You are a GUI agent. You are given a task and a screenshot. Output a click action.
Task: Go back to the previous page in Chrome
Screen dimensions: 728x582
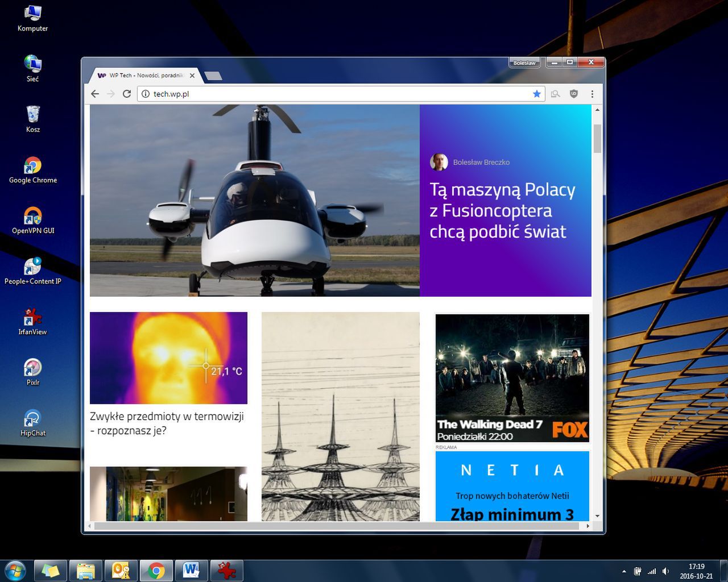click(x=95, y=94)
